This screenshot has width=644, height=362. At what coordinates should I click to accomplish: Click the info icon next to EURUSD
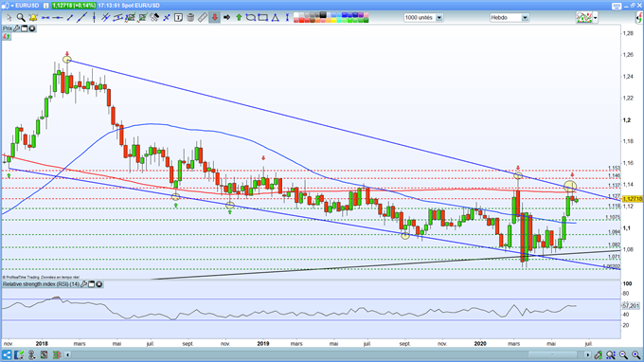tap(46, 6)
